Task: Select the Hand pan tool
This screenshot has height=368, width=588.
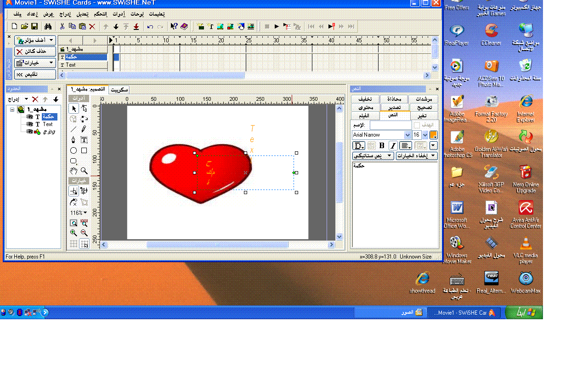Action: 73,171
